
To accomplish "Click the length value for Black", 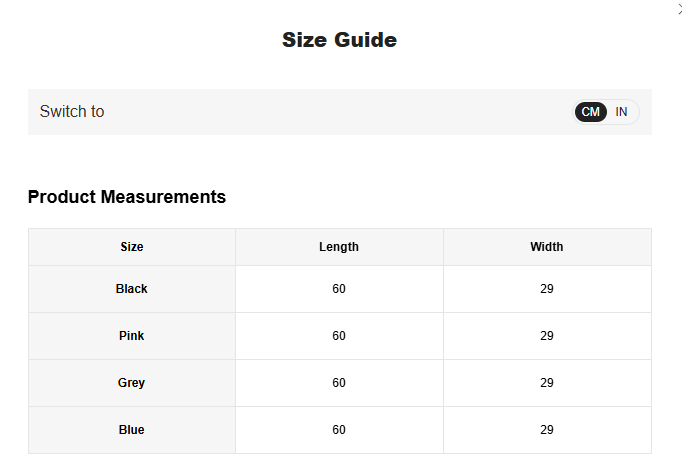I will click(339, 289).
